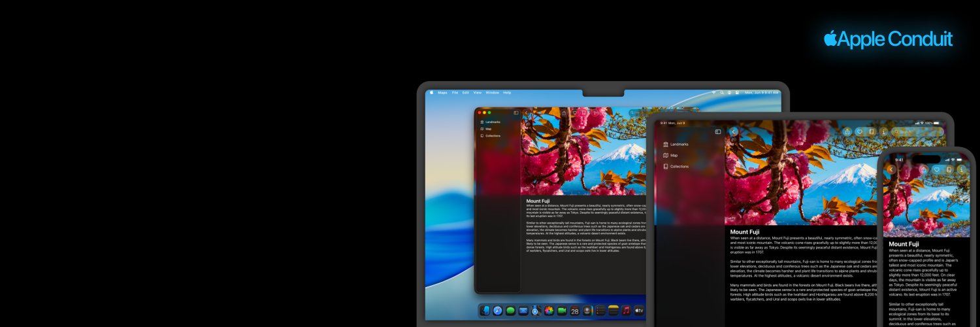The image size is (980, 327).
Task: Tap the info icon on the iPad
Action: pos(884,131)
